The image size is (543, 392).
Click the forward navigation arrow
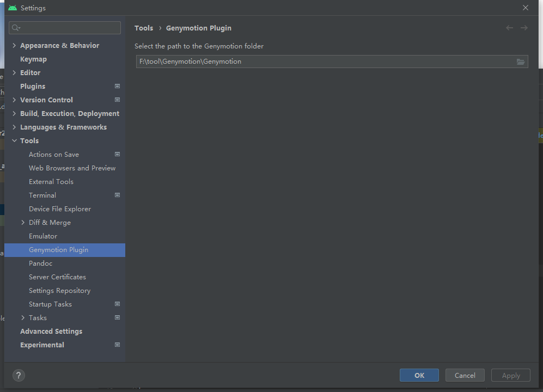tap(524, 28)
